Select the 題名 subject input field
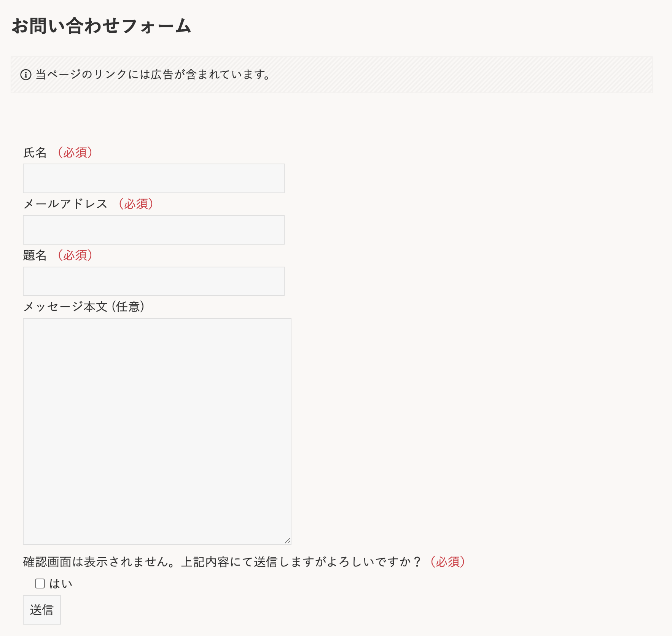 153,281
